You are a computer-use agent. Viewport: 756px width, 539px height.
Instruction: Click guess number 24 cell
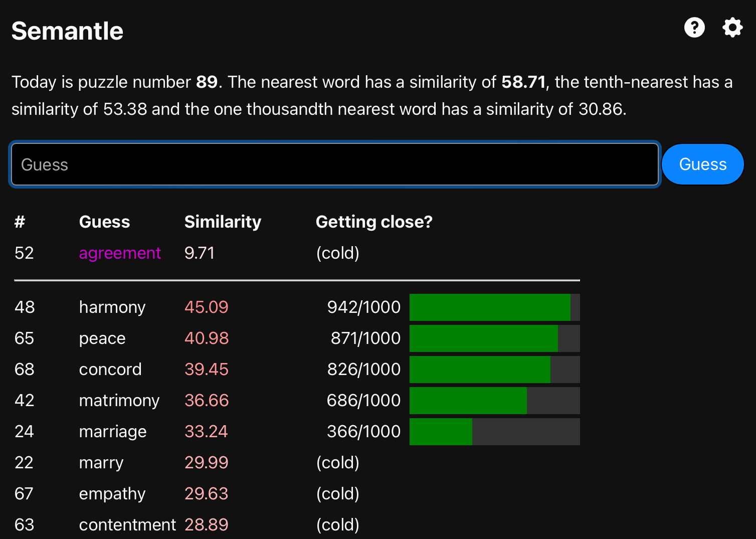pyautogui.click(x=24, y=432)
